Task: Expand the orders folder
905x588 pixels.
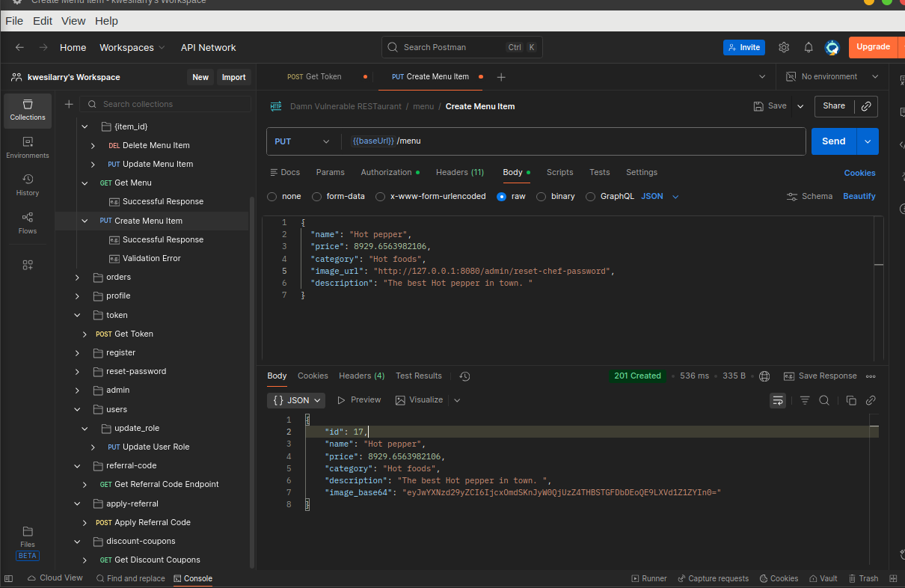Action: click(x=78, y=277)
